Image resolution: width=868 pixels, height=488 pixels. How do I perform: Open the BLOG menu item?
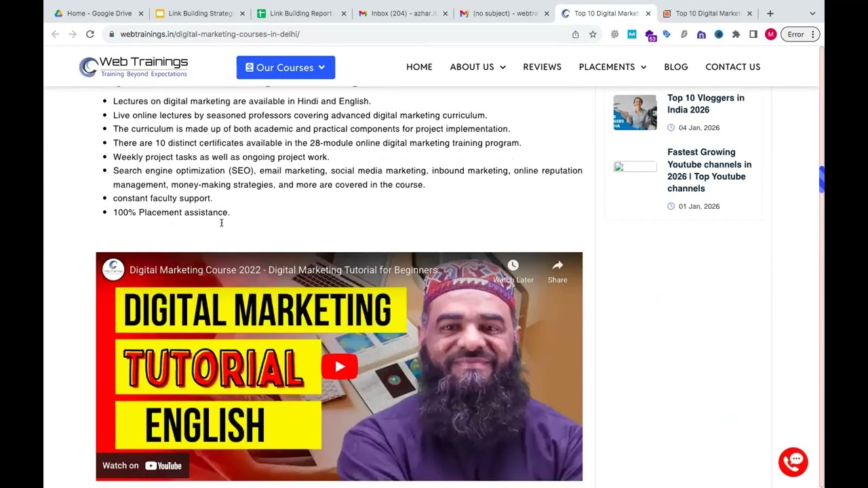676,67
